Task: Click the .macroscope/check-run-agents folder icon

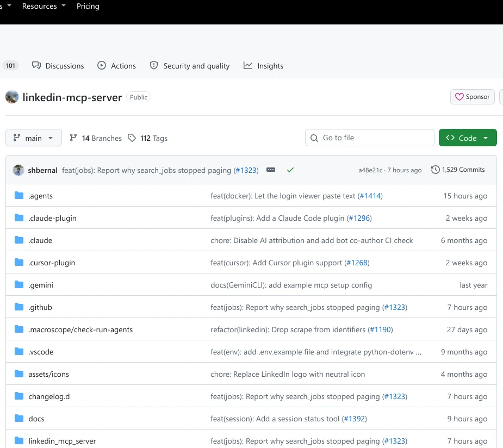Action: [x=19, y=329]
